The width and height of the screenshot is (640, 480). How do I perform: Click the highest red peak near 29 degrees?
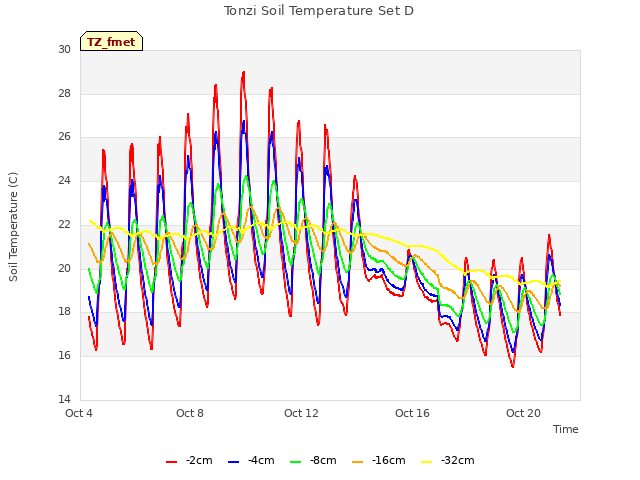coord(244,73)
